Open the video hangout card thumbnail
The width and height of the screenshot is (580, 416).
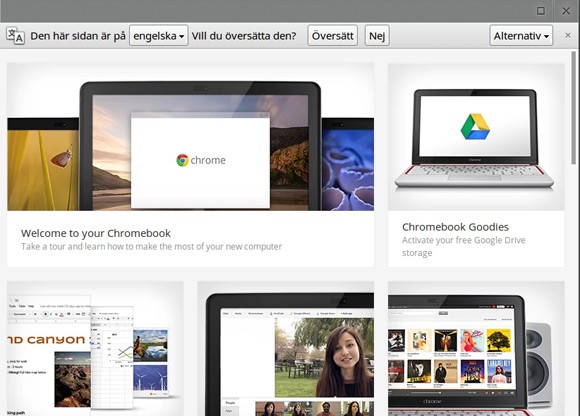pyautogui.click(x=286, y=348)
